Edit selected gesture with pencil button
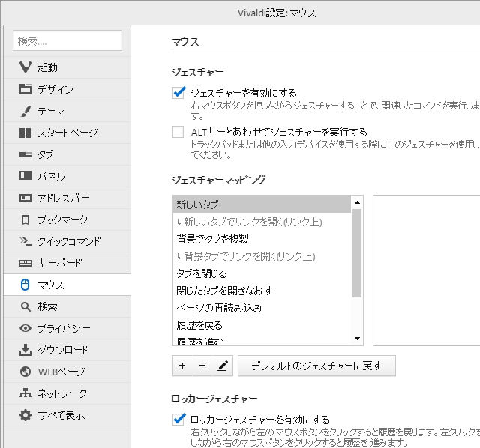The width and height of the screenshot is (480, 448). pos(223,366)
